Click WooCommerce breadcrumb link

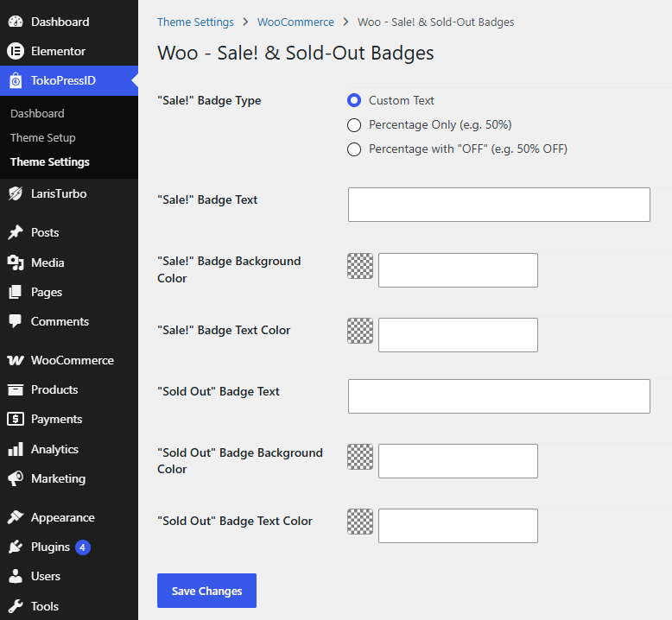click(295, 22)
